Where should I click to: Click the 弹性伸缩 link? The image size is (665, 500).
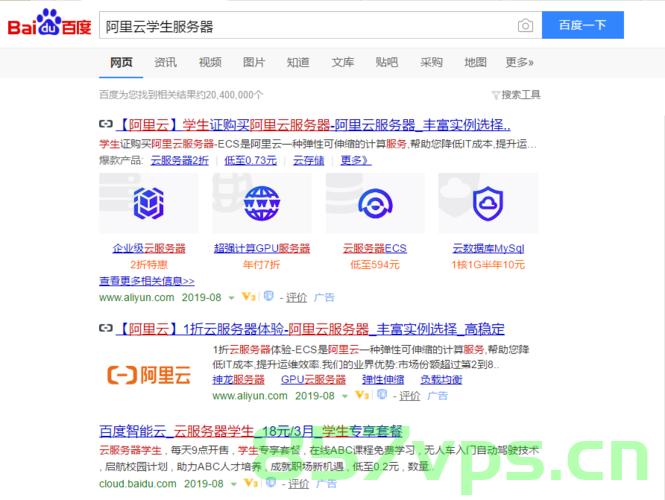[383, 380]
